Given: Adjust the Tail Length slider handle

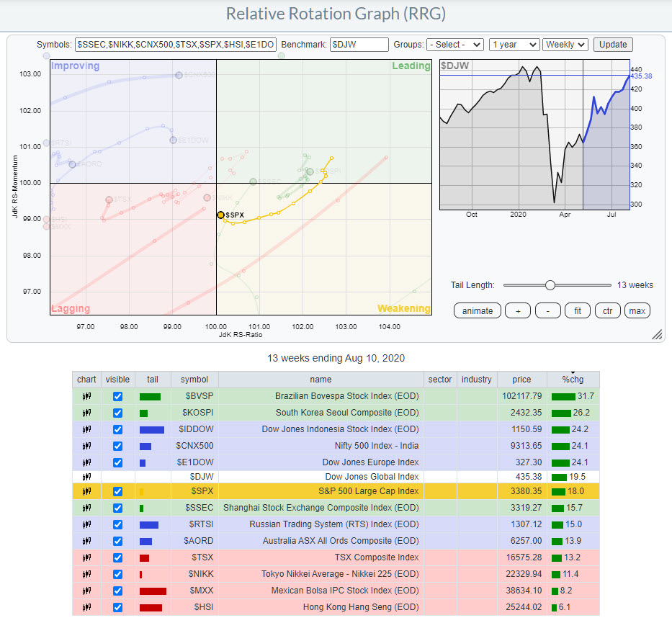Looking at the screenshot, I should [x=550, y=285].
